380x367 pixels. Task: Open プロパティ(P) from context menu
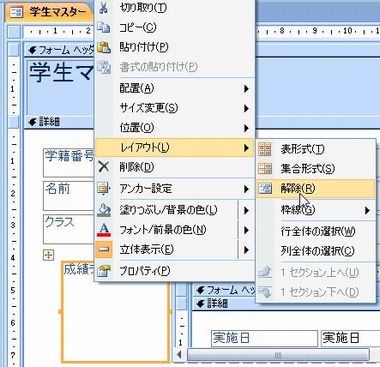click(x=175, y=270)
